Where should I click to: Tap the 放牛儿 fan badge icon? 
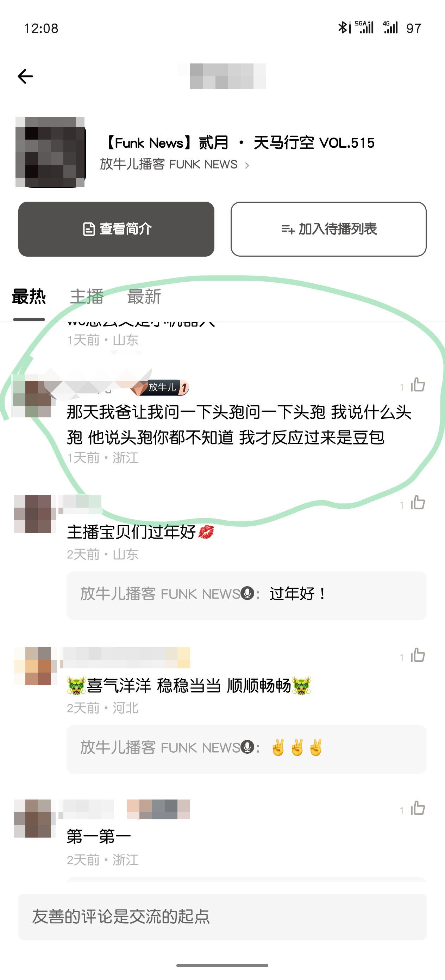[162, 387]
